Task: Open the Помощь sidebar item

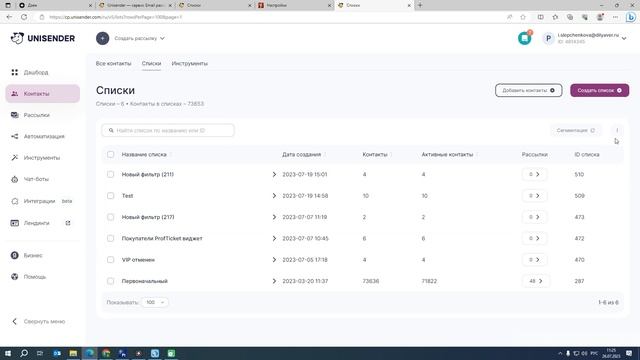Action: point(34,277)
